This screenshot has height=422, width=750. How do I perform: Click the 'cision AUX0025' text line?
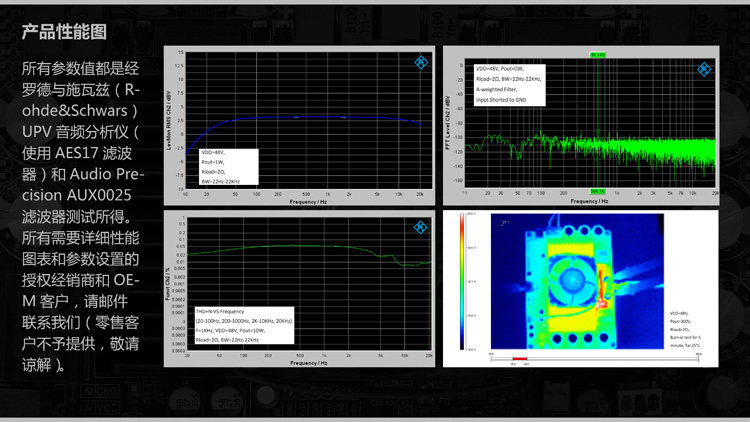point(77,195)
